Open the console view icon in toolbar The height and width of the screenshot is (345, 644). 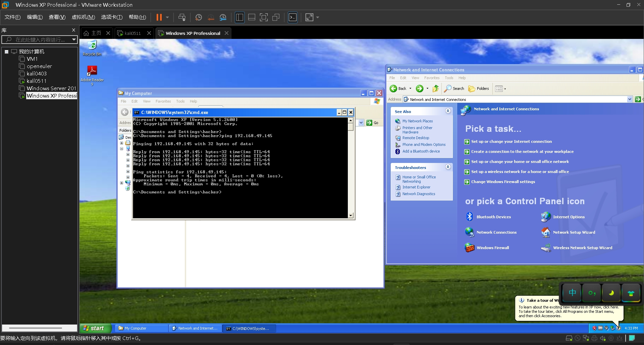point(292,17)
